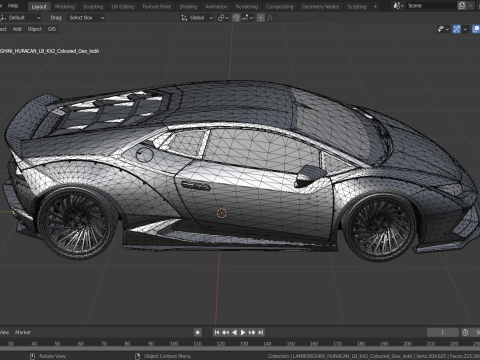Viewport: 480px width, 360px height.
Task: Switch to the Shading workspace tab
Action: click(188, 6)
